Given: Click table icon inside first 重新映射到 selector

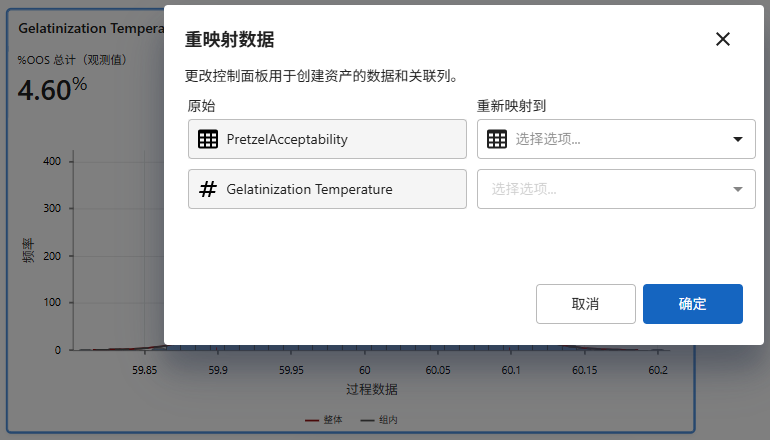Looking at the screenshot, I should pos(497,139).
